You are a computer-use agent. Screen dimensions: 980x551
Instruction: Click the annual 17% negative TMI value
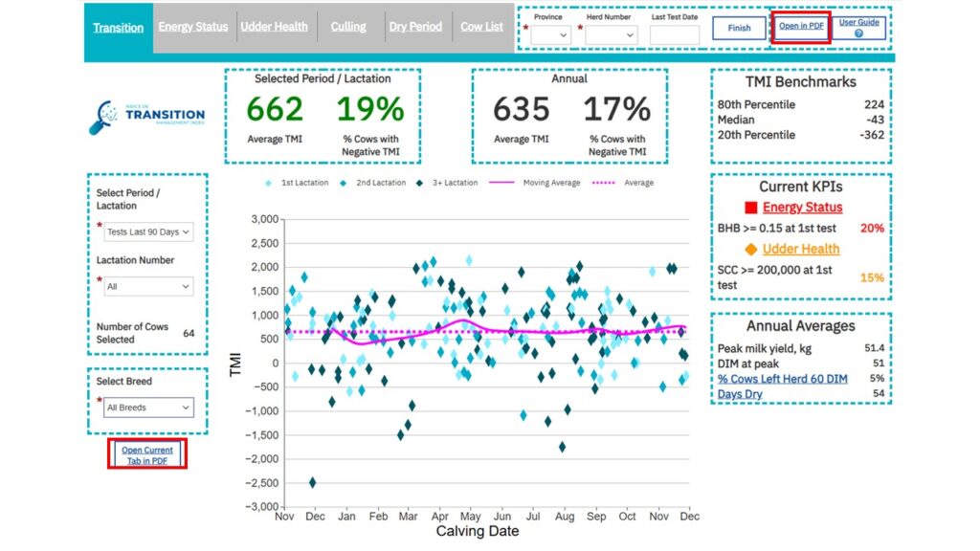point(617,109)
